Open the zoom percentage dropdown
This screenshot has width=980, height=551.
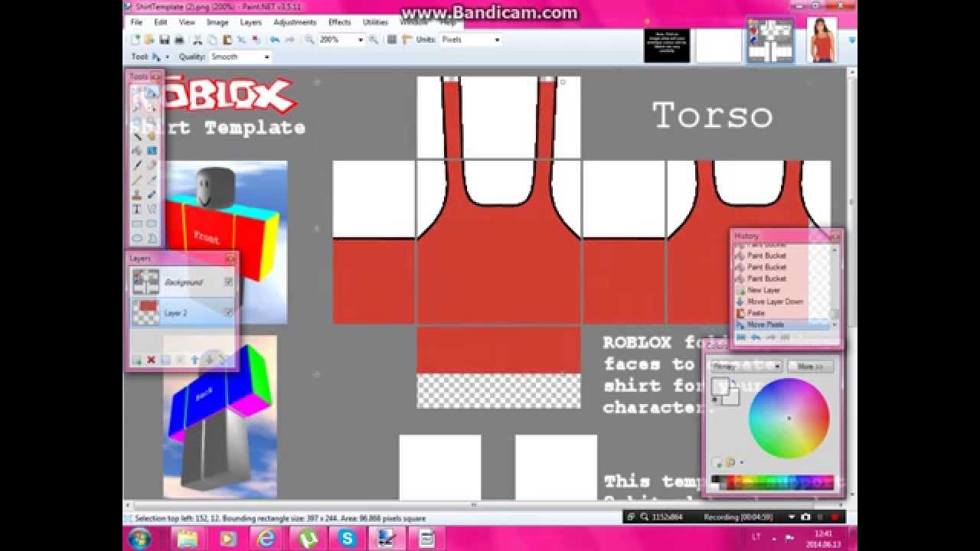[x=361, y=40]
